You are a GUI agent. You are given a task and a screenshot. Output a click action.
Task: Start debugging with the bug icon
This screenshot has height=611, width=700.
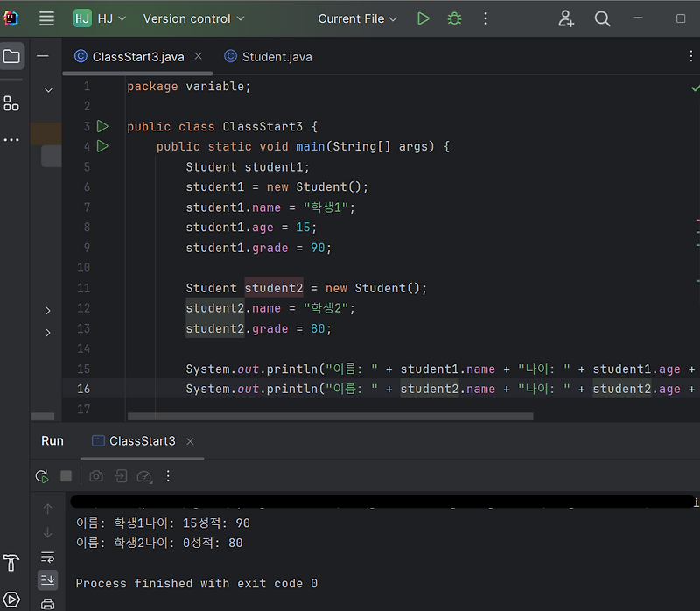[454, 18]
